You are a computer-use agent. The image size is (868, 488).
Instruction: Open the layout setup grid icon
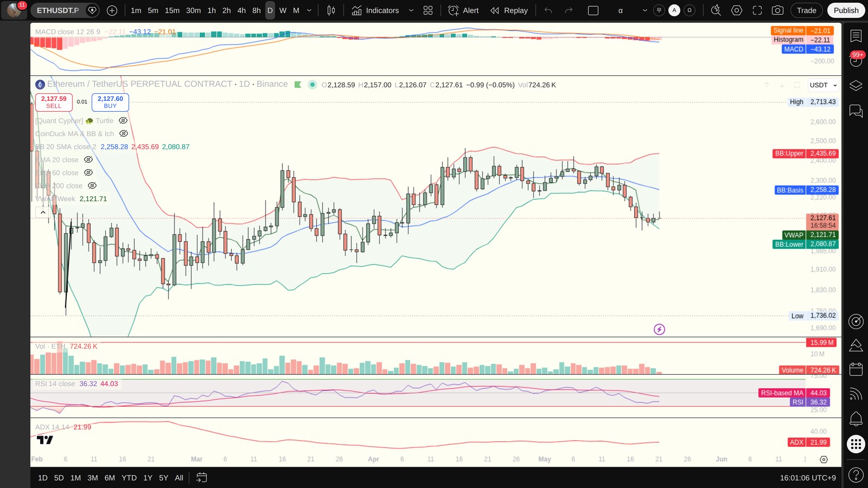pyautogui.click(x=428, y=10)
